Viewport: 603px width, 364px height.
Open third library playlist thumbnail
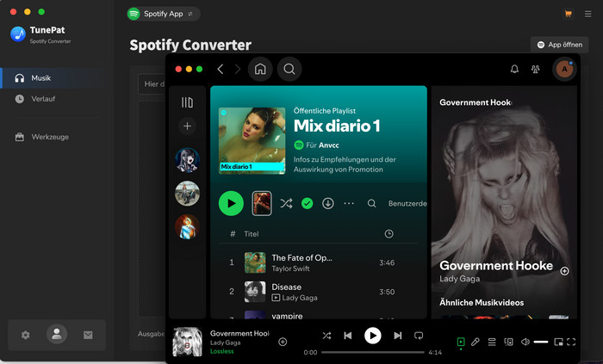pos(187,226)
